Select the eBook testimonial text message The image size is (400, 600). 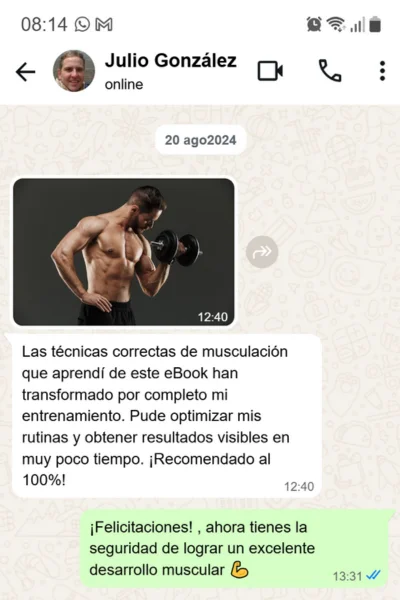(x=167, y=416)
